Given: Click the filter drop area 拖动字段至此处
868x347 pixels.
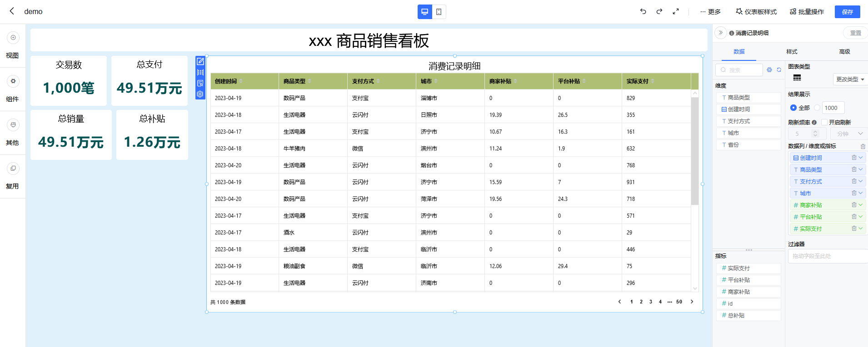Looking at the screenshot, I should click(828, 256).
